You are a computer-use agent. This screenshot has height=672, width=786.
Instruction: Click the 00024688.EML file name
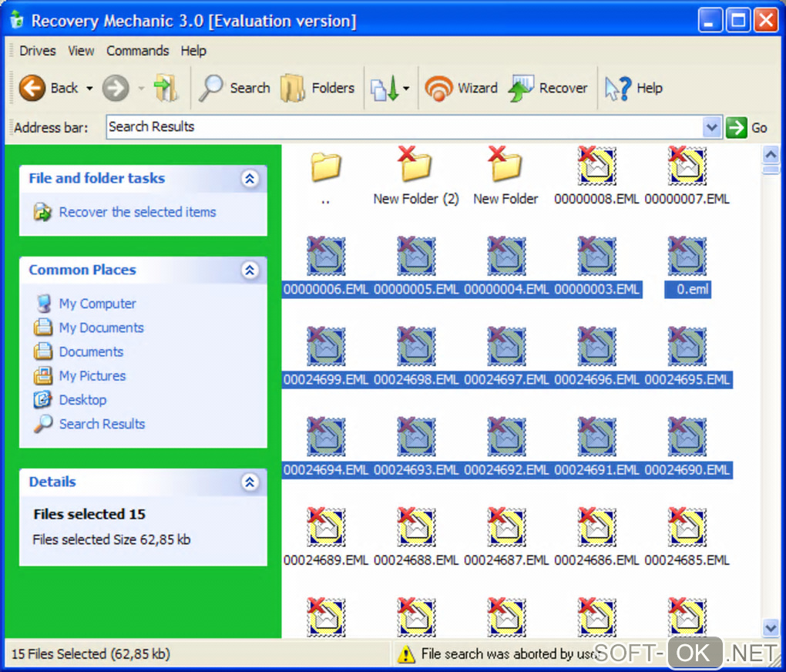(416, 560)
